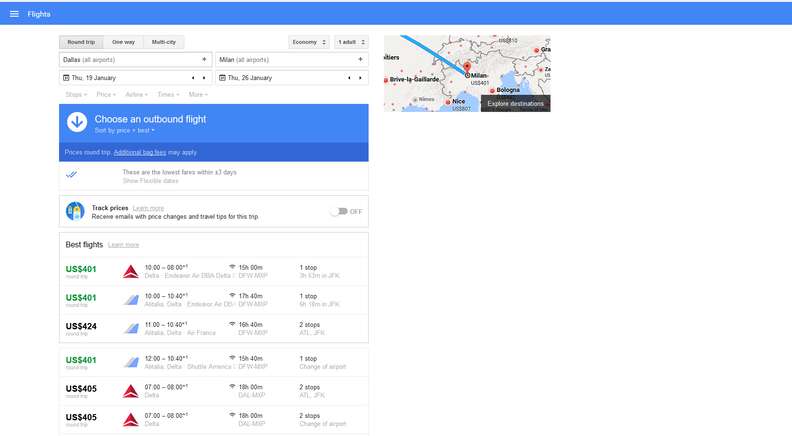Click Brive-la-Gaillarde label on map

coord(414,79)
